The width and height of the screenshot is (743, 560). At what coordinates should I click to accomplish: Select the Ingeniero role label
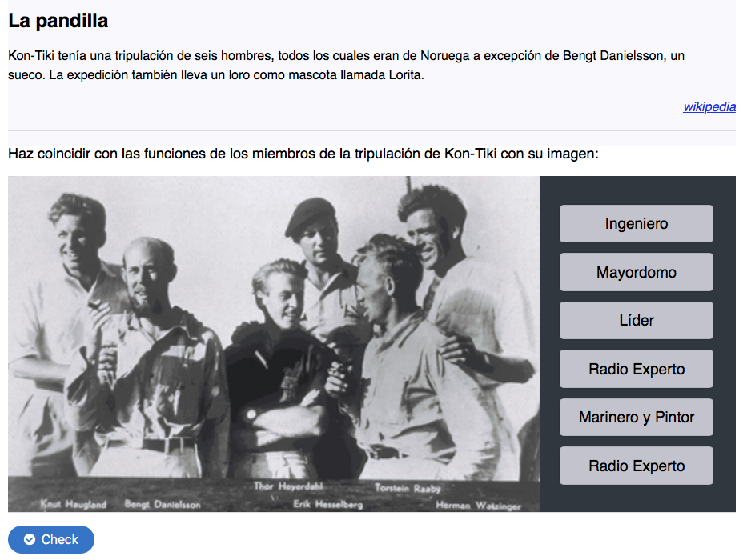pos(636,224)
